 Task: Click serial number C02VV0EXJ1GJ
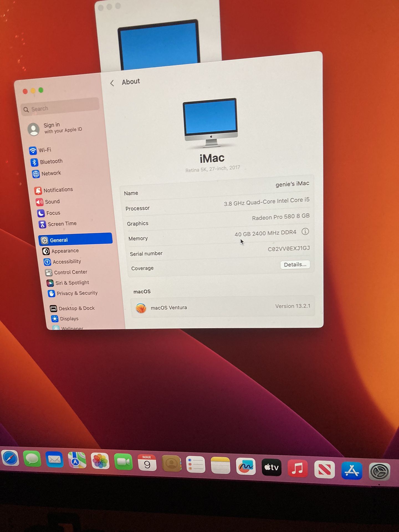[x=289, y=249]
